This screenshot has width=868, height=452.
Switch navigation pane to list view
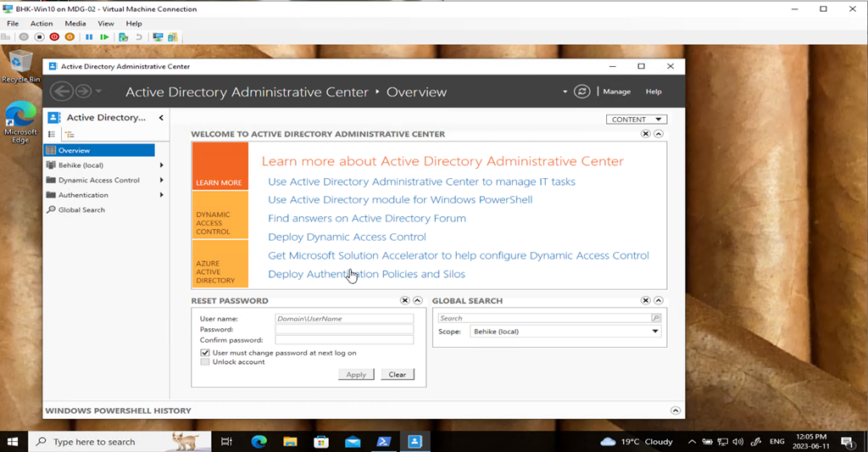coord(52,135)
